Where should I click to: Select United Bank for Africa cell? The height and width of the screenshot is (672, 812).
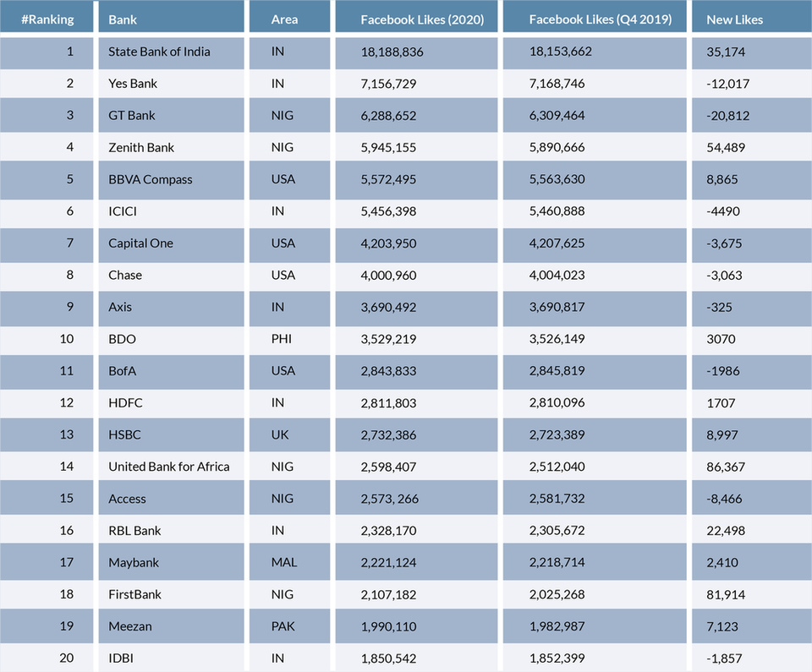[x=169, y=467]
